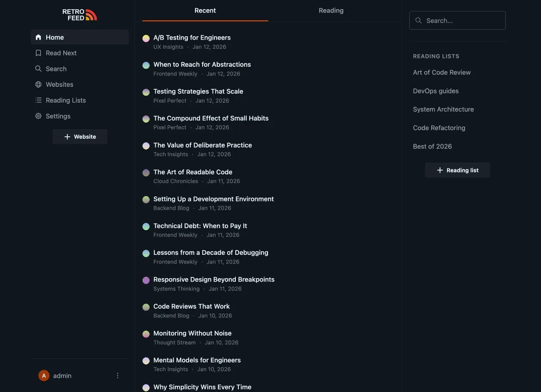
Task: Open the Best of 2026 reading list
Action: click(432, 146)
